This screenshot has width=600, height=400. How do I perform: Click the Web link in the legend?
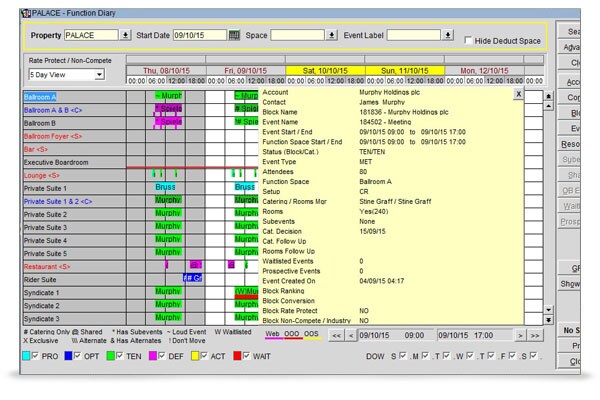pyautogui.click(x=272, y=333)
